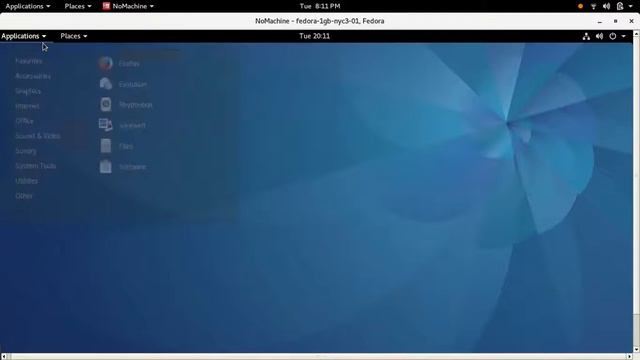This screenshot has width=640, height=360.
Task: Click the remote desktop network icon
Action: click(x=586, y=36)
